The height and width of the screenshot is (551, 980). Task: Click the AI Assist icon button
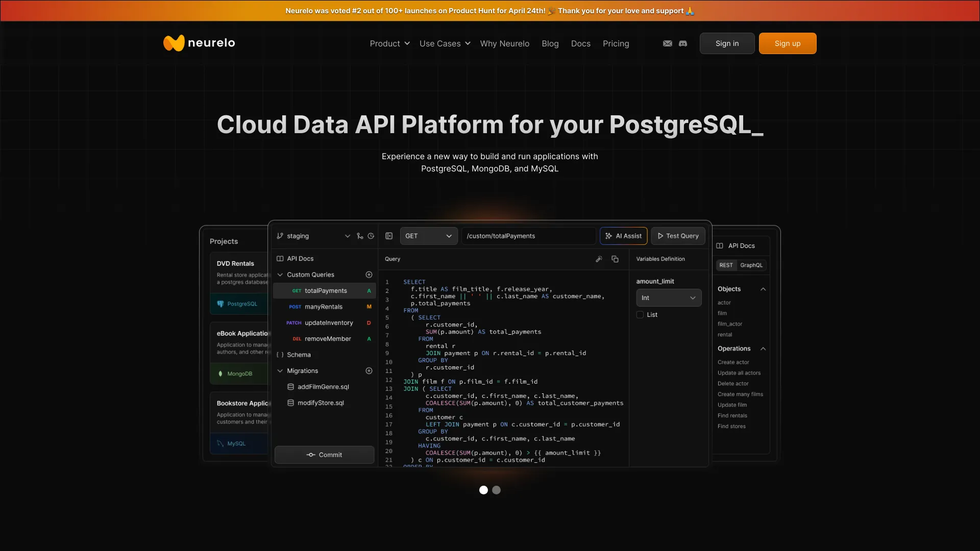(x=623, y=236)
